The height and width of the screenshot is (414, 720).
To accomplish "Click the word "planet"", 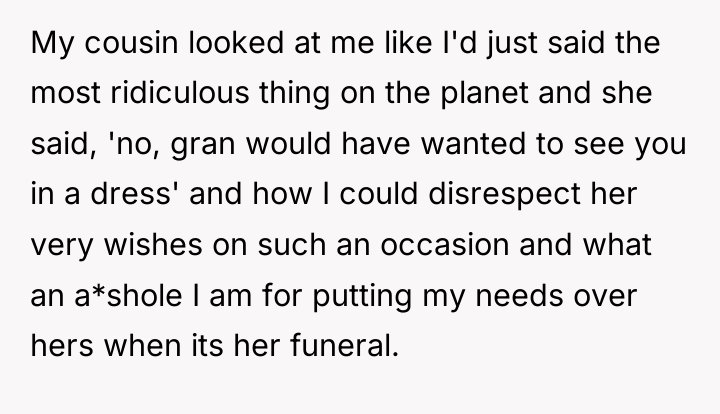I will tap(484, 93).
